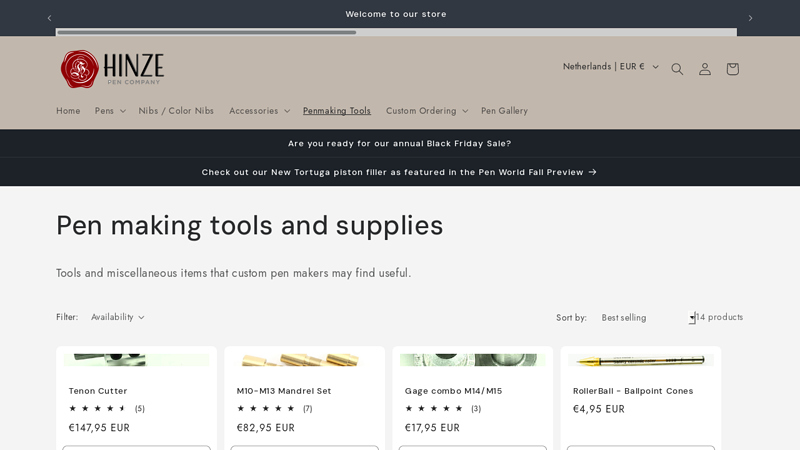Viewport: 800px width, 450px height.
Task: Open Tenon Cutter product link
Action: pos(98,391)
